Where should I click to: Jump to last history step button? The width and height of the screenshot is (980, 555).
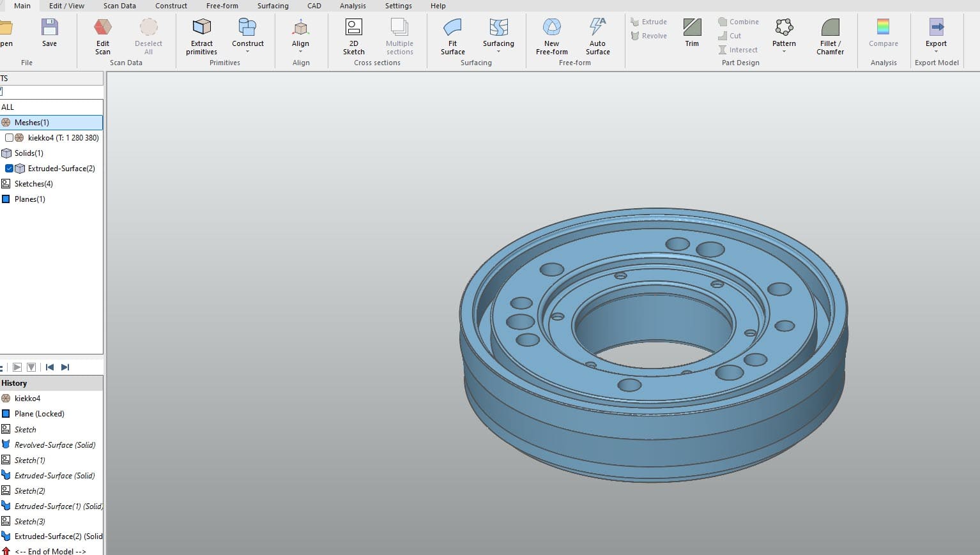(x=65, y=367)
